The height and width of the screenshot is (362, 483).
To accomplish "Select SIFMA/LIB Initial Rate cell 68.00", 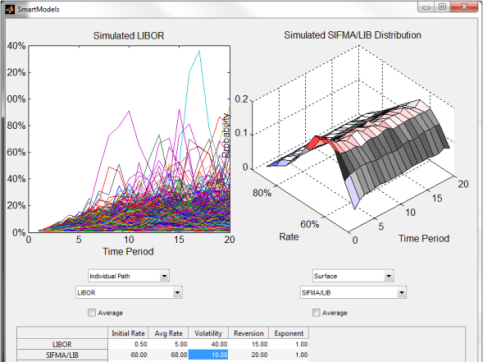I will pyautogui.click(x=128, y=355).
